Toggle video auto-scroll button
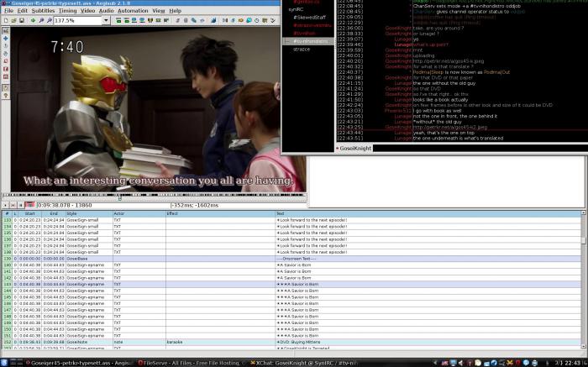 (29, 205)
